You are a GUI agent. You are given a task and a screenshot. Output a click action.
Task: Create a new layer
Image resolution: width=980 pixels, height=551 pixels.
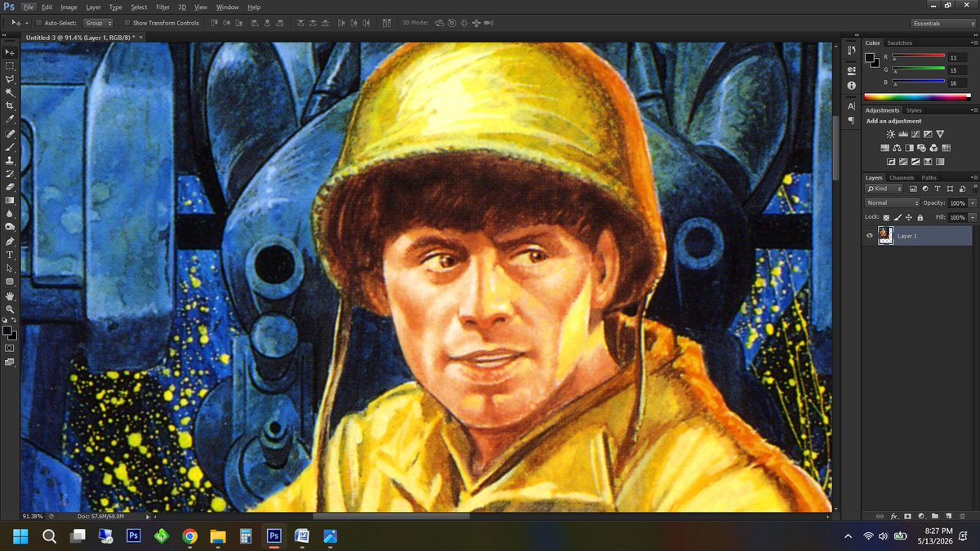point(948,516)
